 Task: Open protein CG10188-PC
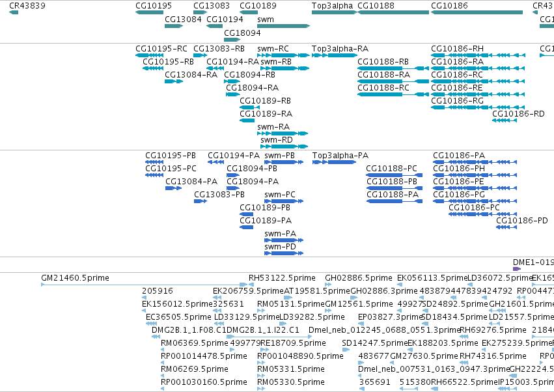[395, 175]
